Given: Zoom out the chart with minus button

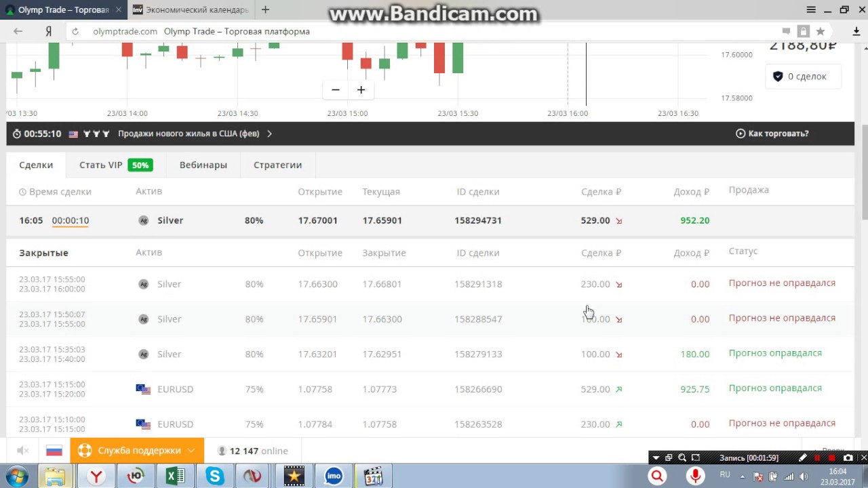Looking at the screenshot, I should (x=335, y=89).
